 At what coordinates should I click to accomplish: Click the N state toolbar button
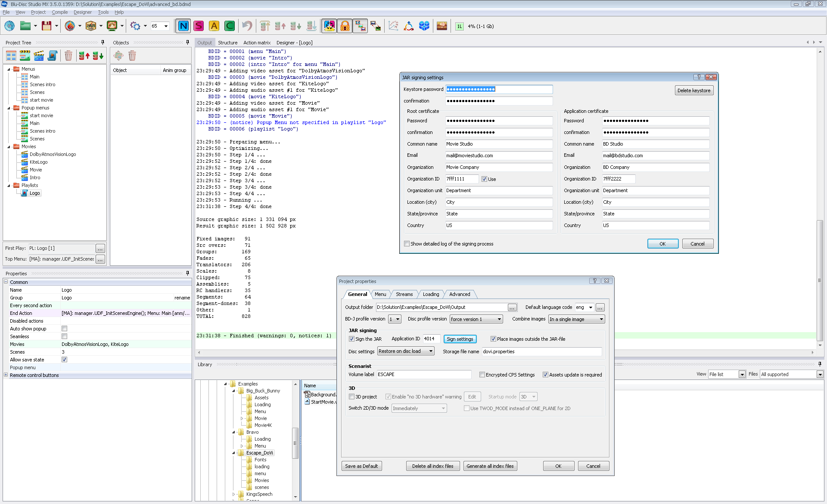183,26
